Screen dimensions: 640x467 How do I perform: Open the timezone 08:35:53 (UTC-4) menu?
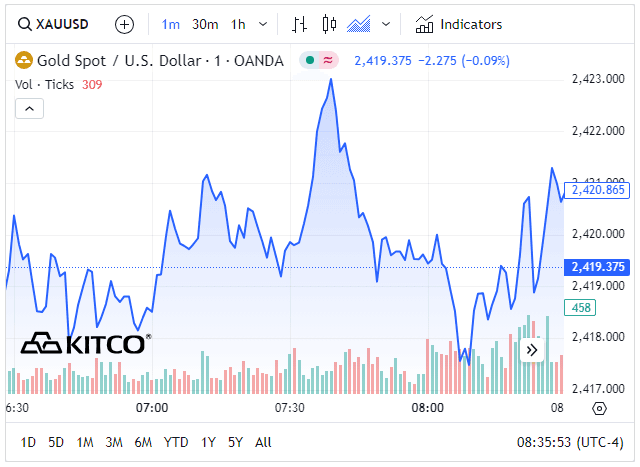(570, 442)
